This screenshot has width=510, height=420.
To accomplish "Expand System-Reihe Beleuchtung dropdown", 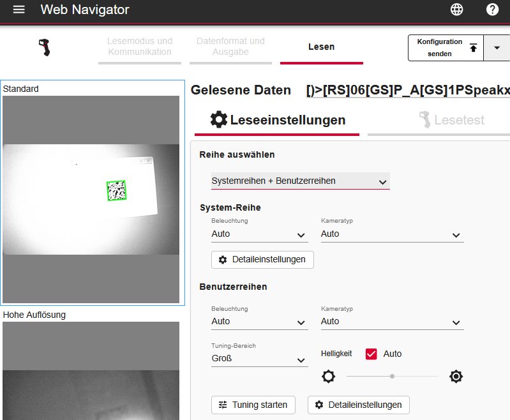I will [259, 234].
